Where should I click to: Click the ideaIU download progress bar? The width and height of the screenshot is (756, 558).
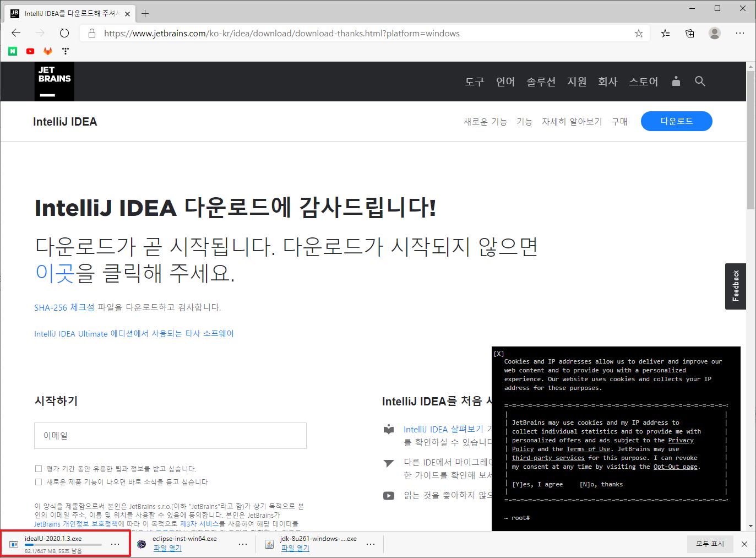tap(63, 545)
